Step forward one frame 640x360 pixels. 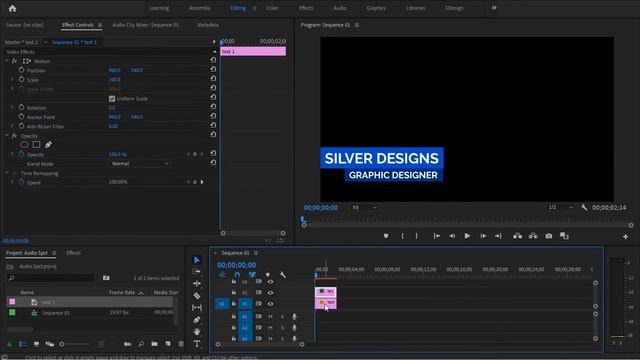(483, 236)
